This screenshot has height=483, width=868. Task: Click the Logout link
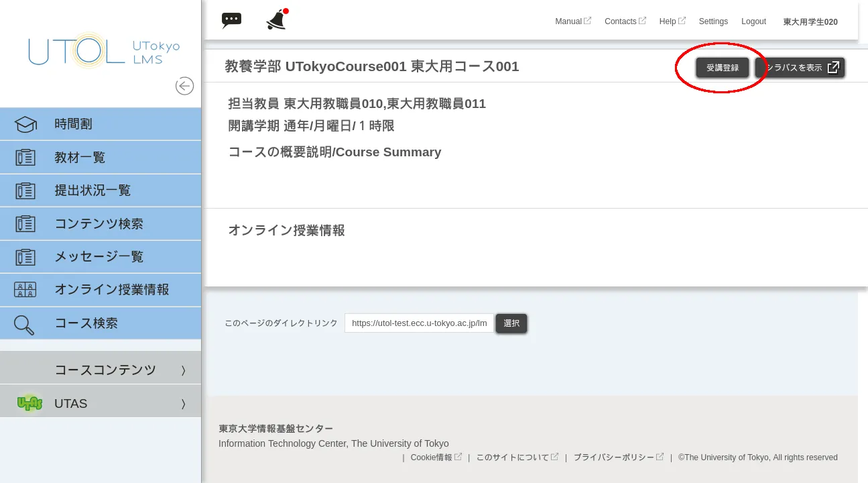pos(753,21)
